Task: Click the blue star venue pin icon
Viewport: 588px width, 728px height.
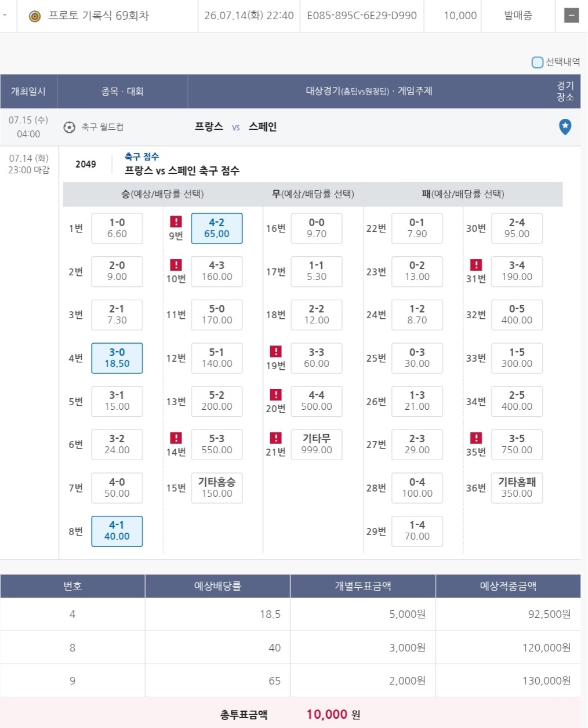Action: pos(565,126)
